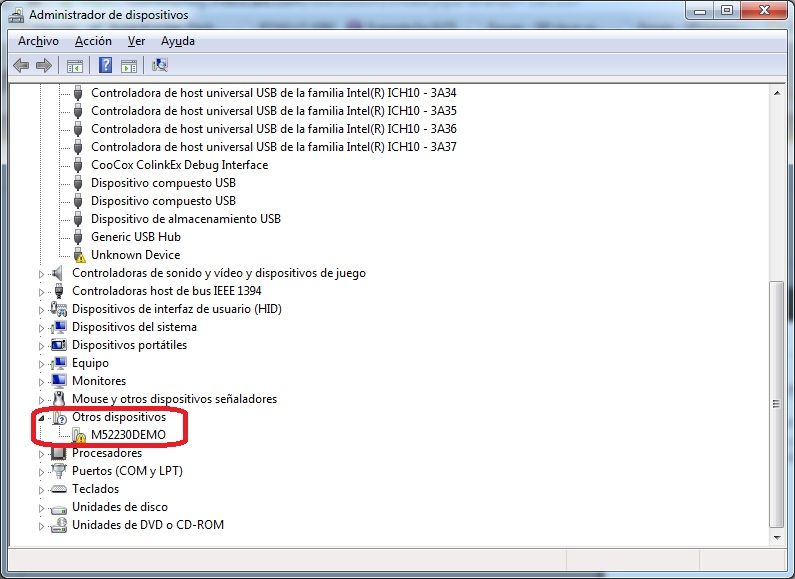Click the Dispositivos del sistema icon
Screen dimensions: 795x579
[59, 327]
